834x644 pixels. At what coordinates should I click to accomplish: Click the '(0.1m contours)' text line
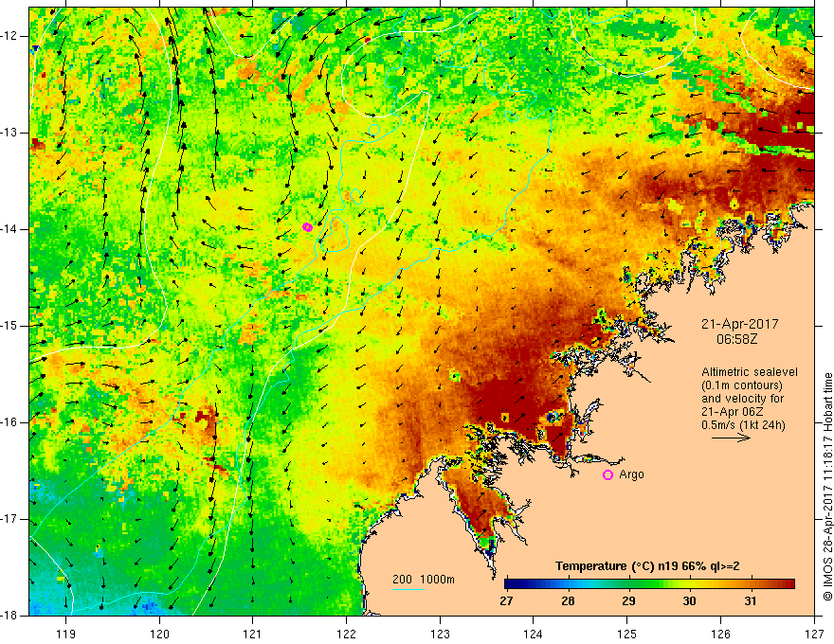742,385
